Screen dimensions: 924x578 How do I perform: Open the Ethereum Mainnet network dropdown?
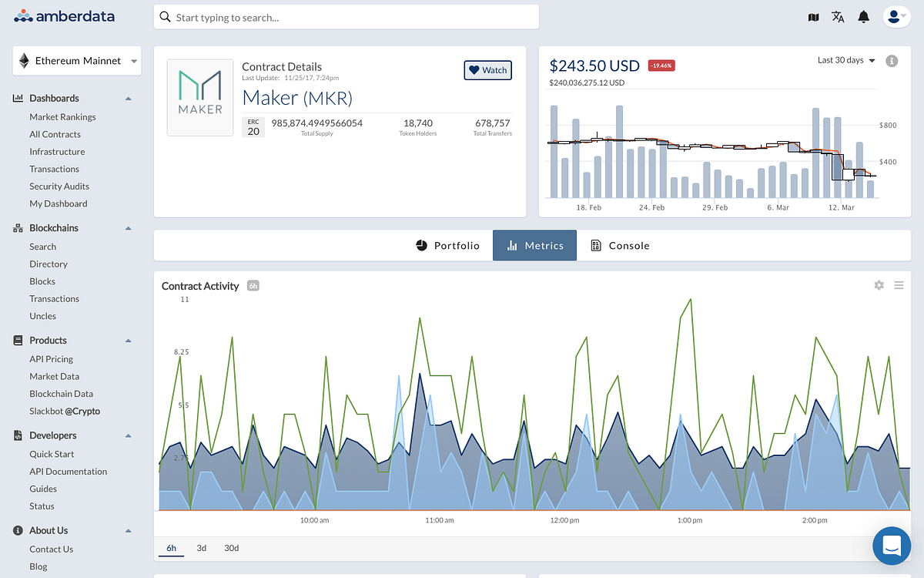(x=75, y=60)
